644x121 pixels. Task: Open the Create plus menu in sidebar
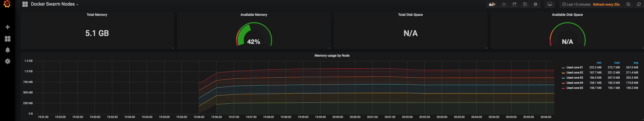click(x=8, y=27)
